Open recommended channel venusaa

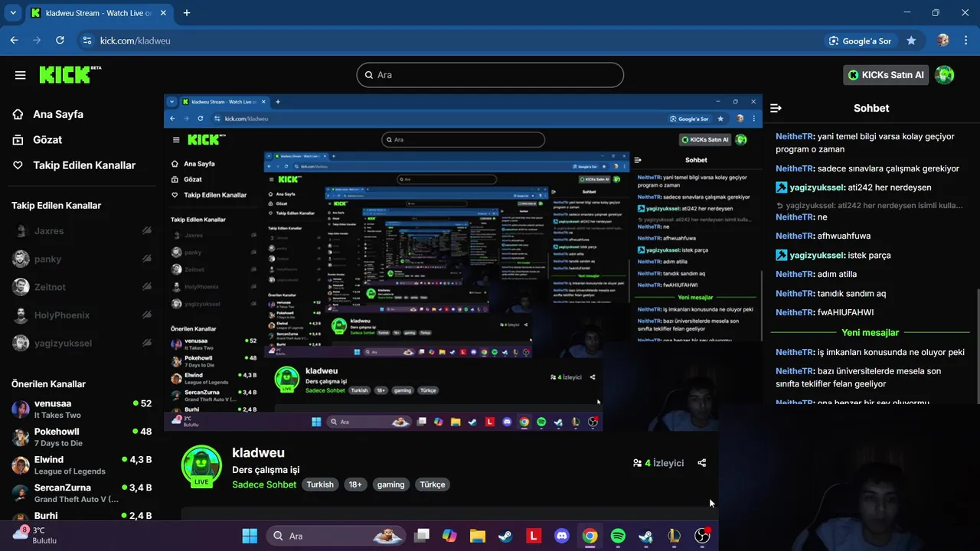coord(81,409)
